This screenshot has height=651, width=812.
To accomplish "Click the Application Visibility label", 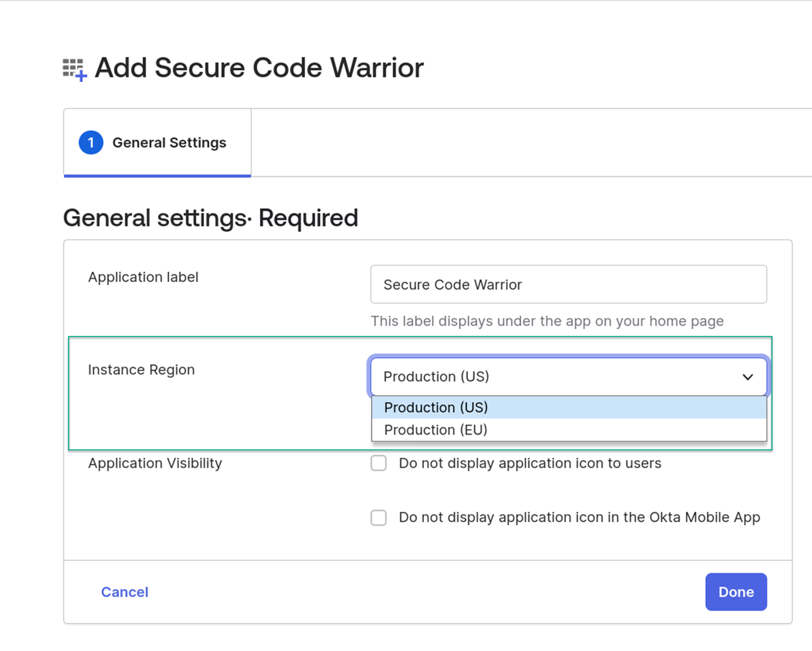I will tap(155, 463).
